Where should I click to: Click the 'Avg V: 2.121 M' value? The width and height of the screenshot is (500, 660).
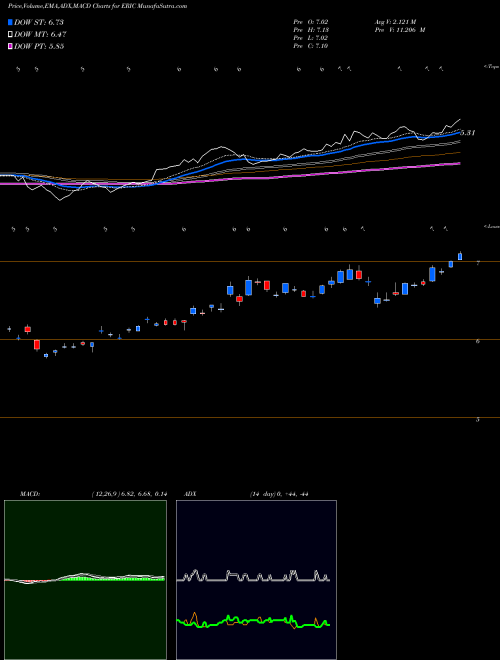(x=395, y=22)
